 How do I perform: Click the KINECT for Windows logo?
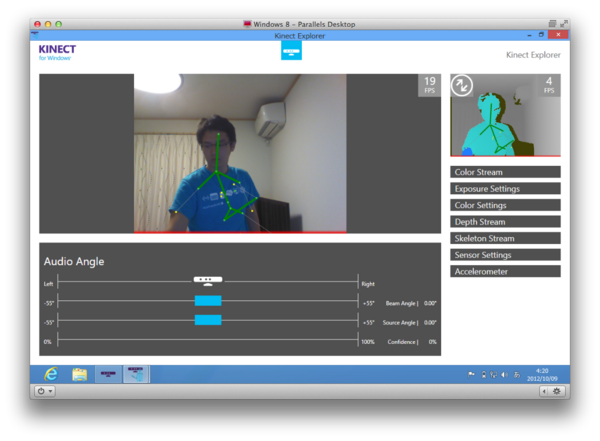(57, 52)
